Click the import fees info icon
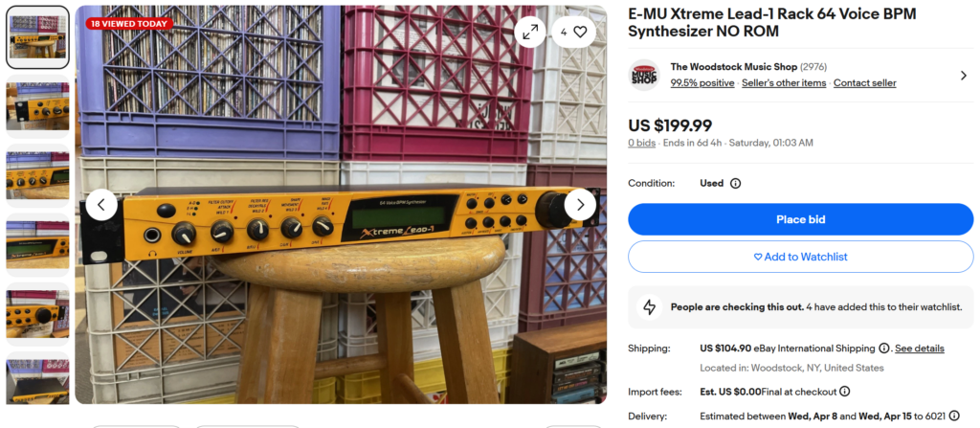The image size is (980, 428). pyautogui.click(x=844, y=392)
